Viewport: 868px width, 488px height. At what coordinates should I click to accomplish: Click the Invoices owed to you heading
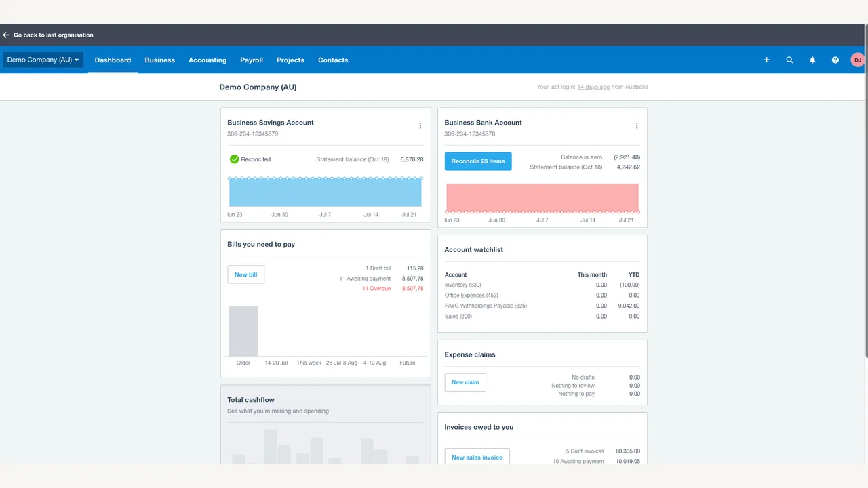pyautogui.click(x=479, y=428)
